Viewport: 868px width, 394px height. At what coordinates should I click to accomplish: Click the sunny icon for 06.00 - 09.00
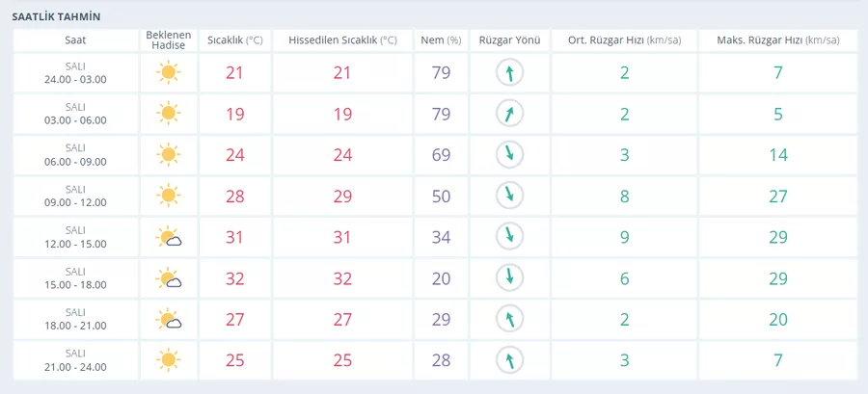click(x=168, y=154)
